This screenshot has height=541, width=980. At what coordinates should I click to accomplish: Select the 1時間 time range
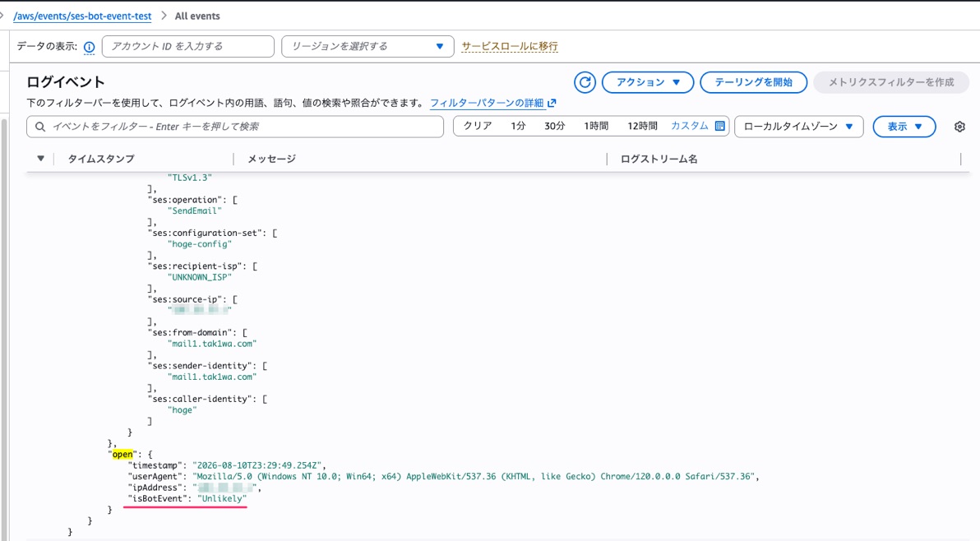click(596, 126)
